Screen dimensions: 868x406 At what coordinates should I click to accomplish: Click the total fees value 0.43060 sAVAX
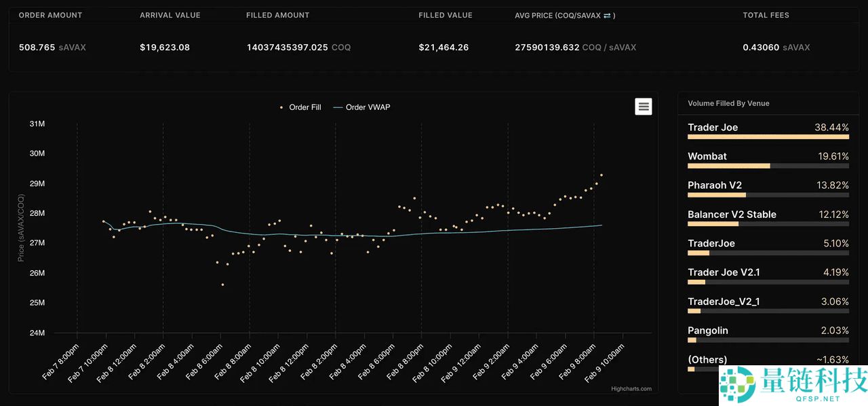776,48
